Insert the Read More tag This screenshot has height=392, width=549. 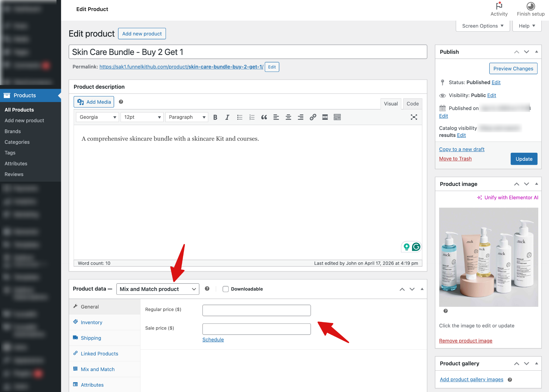(325, 117)
